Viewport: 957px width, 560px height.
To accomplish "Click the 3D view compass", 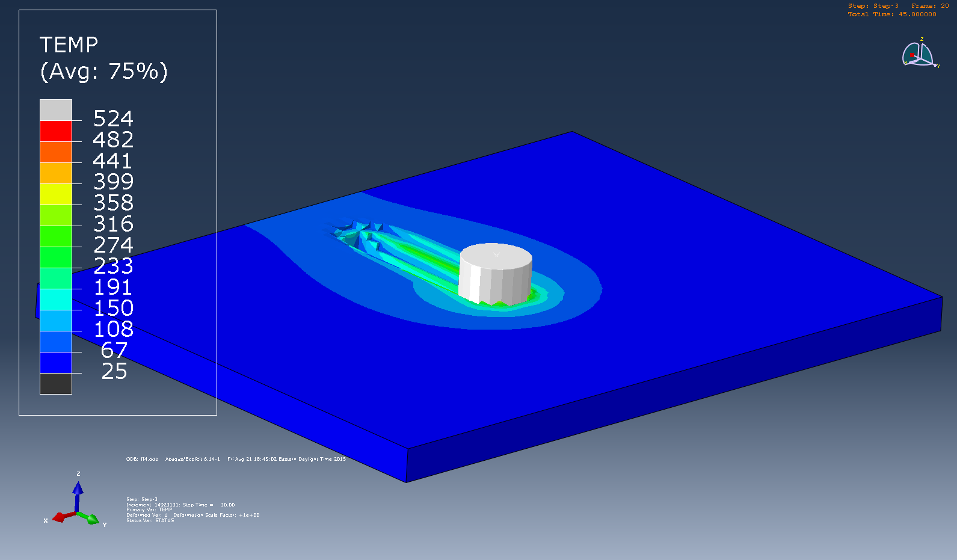I will 920,54.
